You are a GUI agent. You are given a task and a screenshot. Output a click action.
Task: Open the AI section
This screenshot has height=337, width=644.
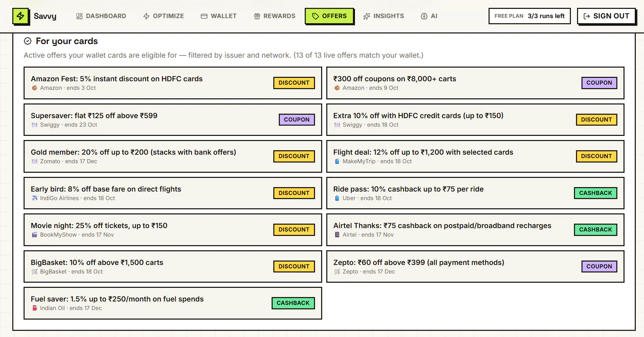429,16
